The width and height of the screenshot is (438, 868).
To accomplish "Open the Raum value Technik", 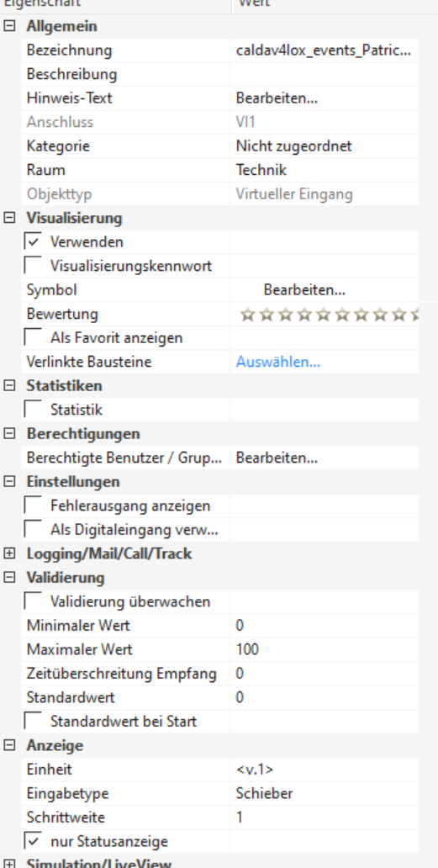I will [x=325, y=170].
